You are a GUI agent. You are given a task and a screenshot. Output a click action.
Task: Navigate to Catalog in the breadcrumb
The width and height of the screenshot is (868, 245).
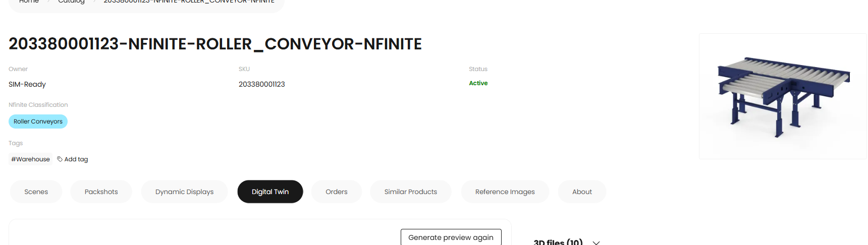tap(71, 2)
